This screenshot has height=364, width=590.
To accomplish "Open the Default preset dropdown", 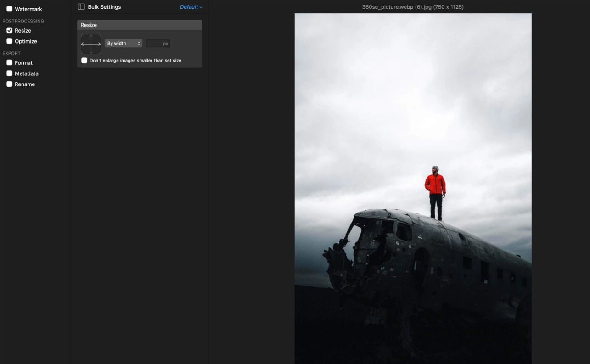I will 191,7.
